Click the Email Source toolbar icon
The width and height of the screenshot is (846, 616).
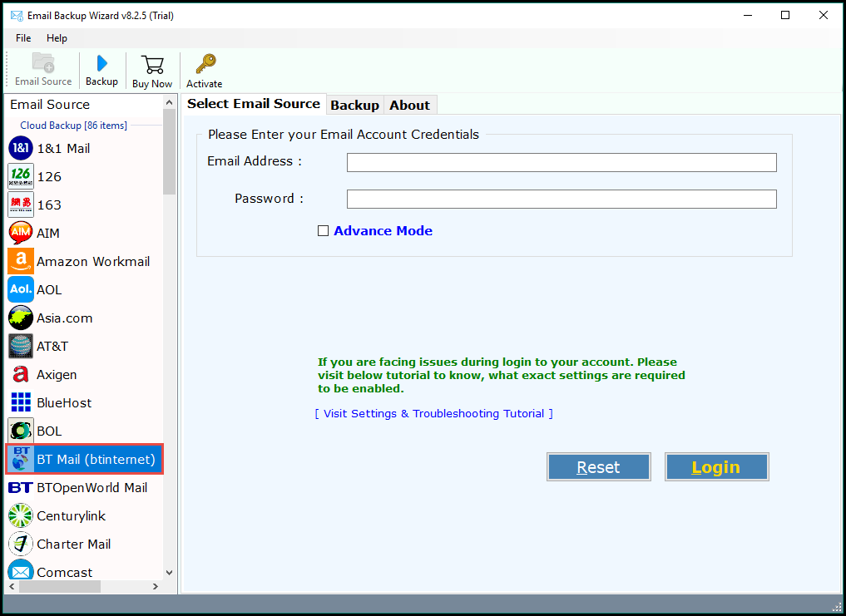(x=43, y=62)
